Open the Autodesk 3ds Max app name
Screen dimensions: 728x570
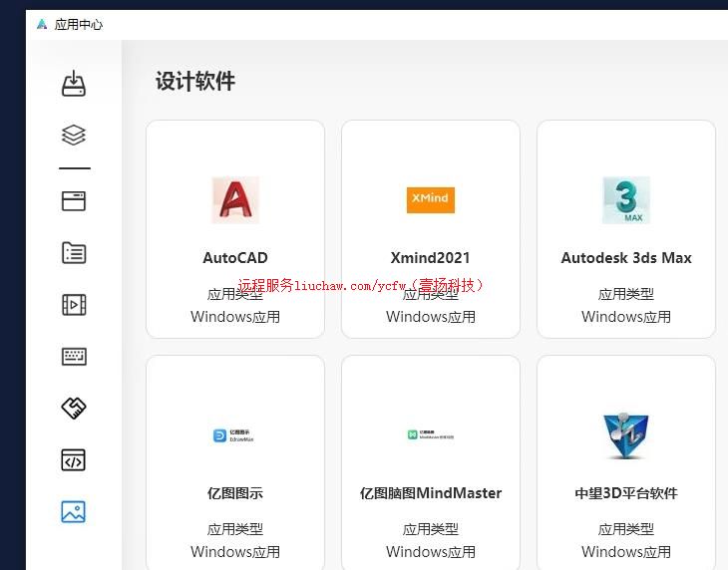[x=626, y=258]
